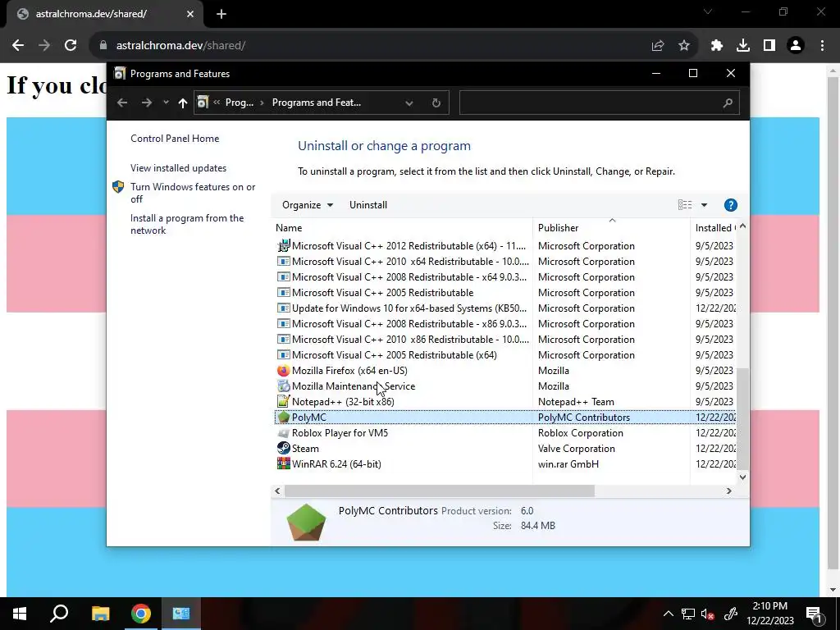The image size is (840, 630).
Task: Open a new Chrome tab
Action: 221,14
